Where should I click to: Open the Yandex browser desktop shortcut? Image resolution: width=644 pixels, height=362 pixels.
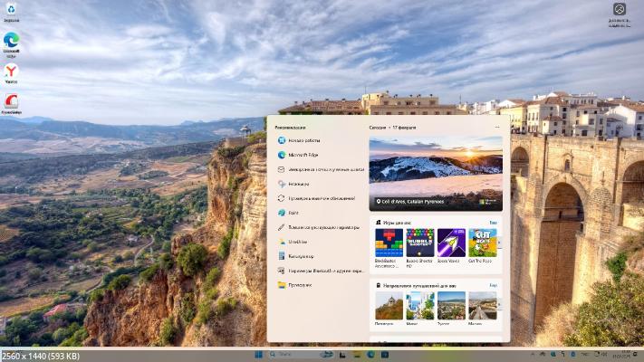point(11,74)
